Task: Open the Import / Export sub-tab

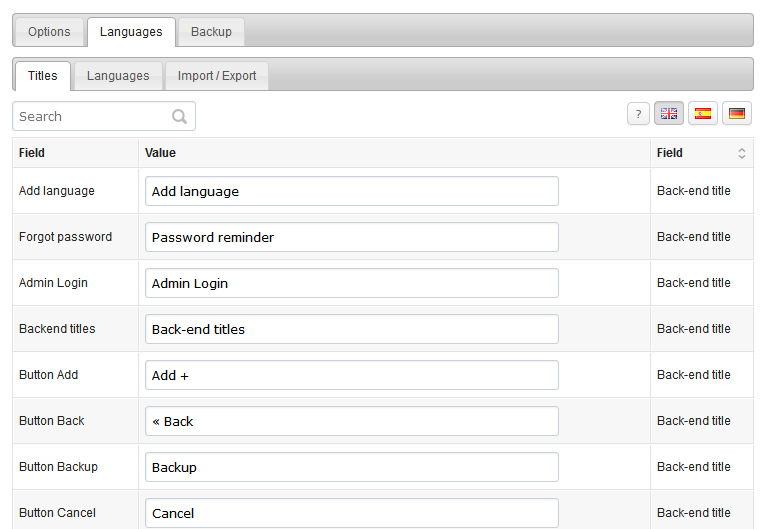Action: pyautogui.click(x=217, y=76)
